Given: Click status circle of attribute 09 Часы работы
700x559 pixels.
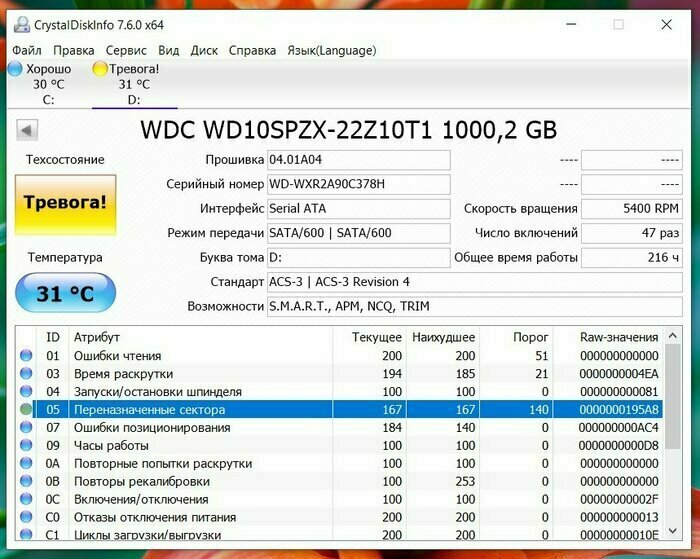Looking at the screenshot, I should [26, 445].
